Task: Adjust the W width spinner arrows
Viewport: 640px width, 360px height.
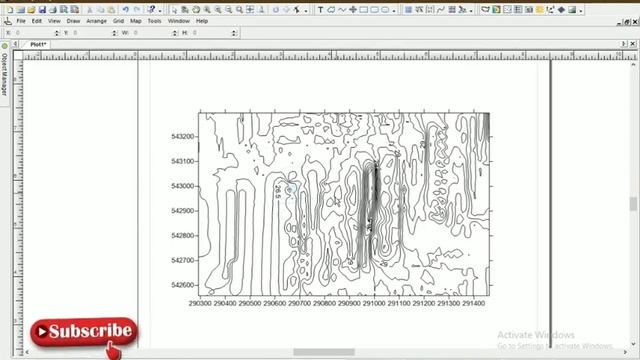Action: pyautogui.click(x=175, y=33)
